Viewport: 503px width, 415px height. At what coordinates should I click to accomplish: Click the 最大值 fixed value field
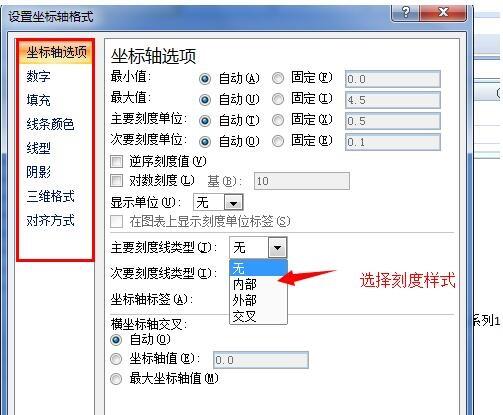coord(393,100)
